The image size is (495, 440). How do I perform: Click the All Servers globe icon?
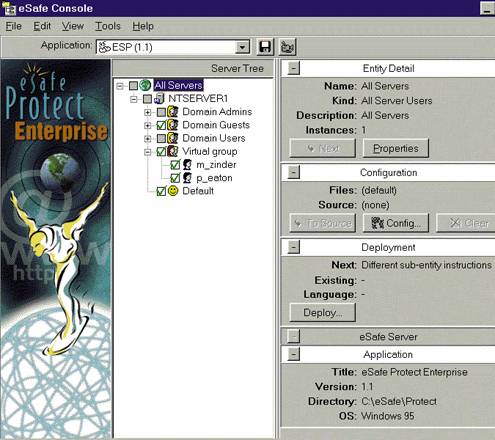(x=145, y=85)
